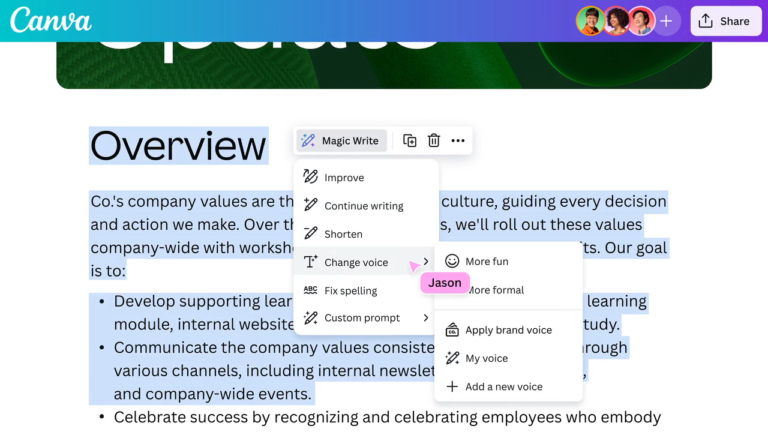
Task: Open Custom prompt option
Action: click(x=364, y=318)
